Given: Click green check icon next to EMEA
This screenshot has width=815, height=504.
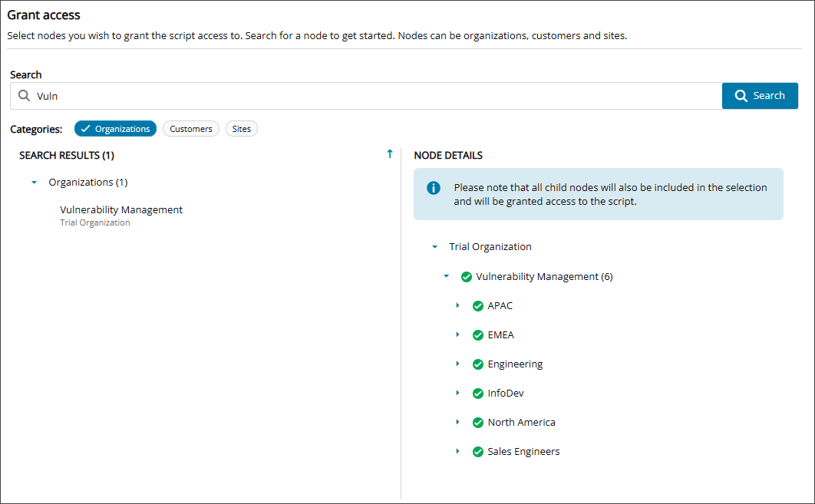Looking at the screenshot, I should pyautogui.click(x=478, y=335).
